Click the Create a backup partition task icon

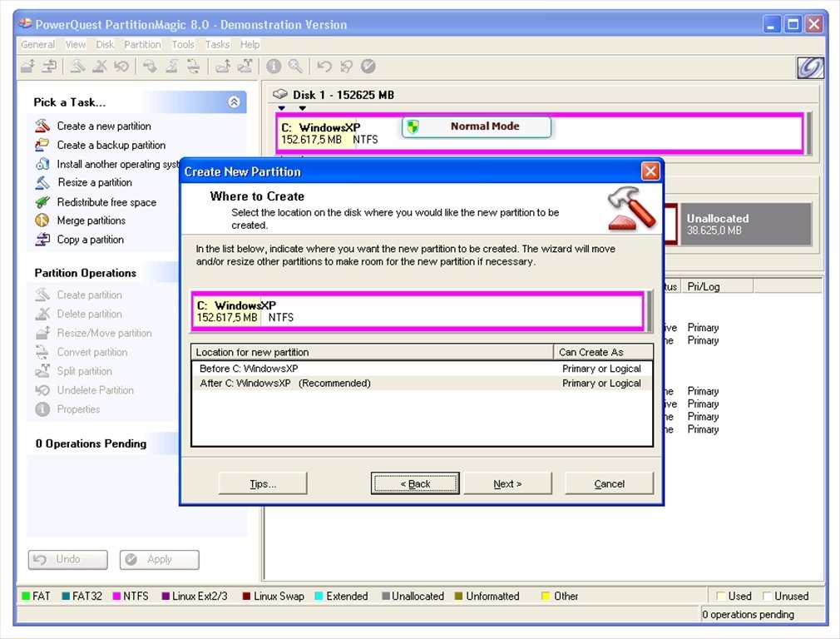coord(42,145)
